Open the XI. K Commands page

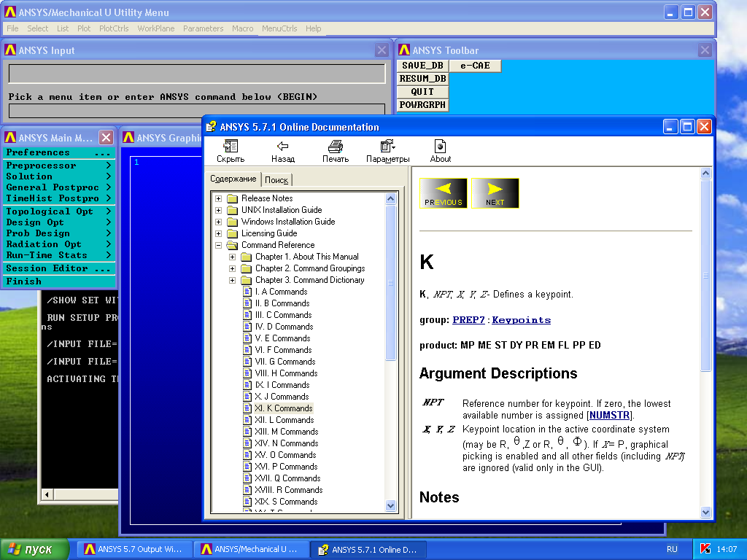click(284, 408)
